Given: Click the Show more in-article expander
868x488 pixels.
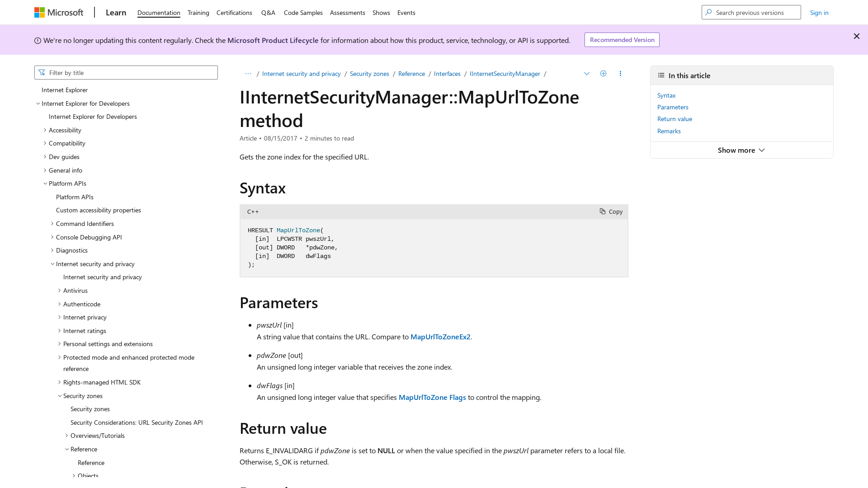Looking at the screenshot, I should 741,150.
